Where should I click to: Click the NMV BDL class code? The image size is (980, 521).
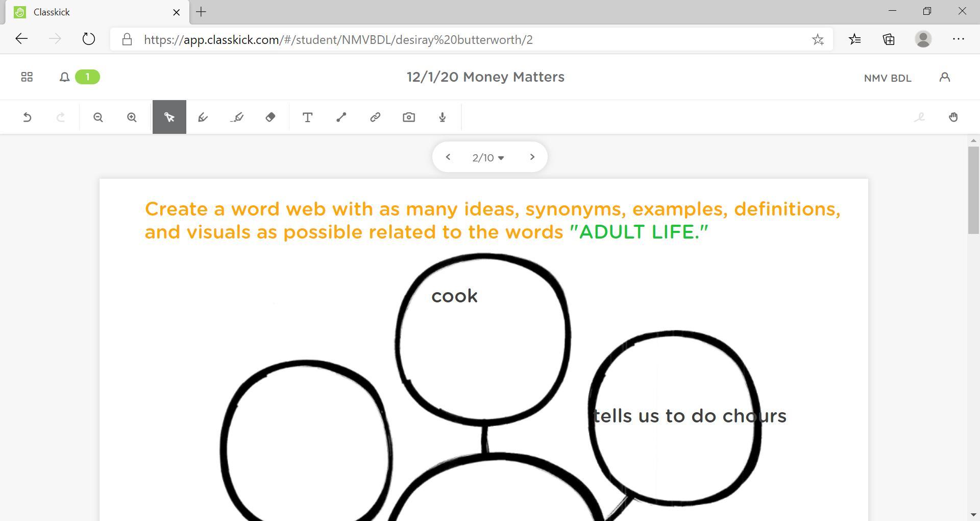(888, 78)
